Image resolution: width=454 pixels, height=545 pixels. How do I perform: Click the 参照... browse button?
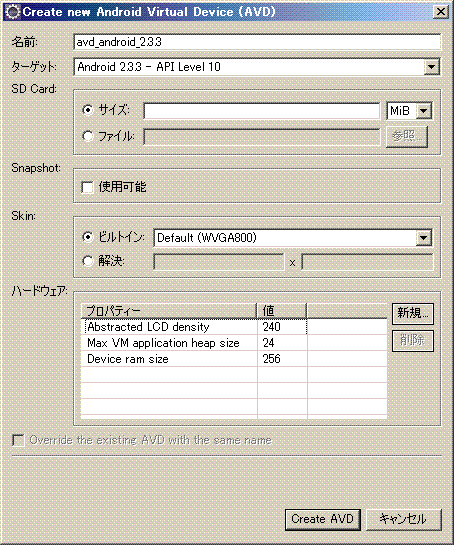pos(407,137)
